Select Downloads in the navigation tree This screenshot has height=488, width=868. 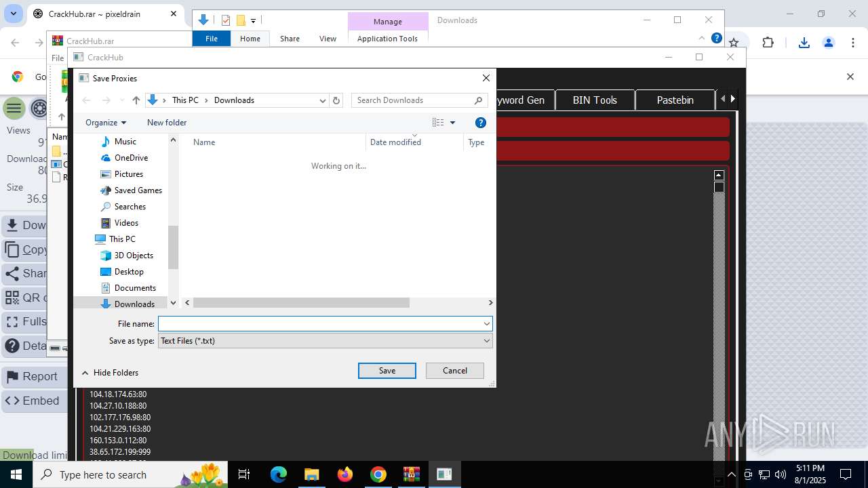coord(134,304)
